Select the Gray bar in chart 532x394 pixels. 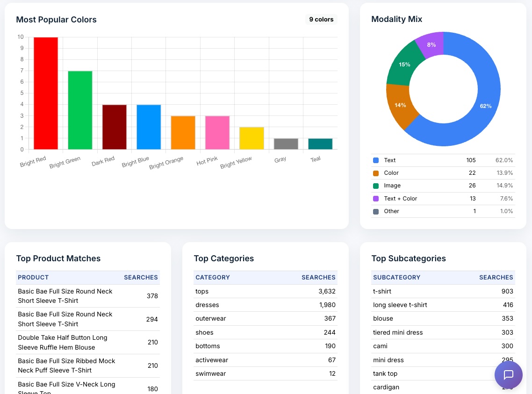pyautogui.click(x=286, y=144)
